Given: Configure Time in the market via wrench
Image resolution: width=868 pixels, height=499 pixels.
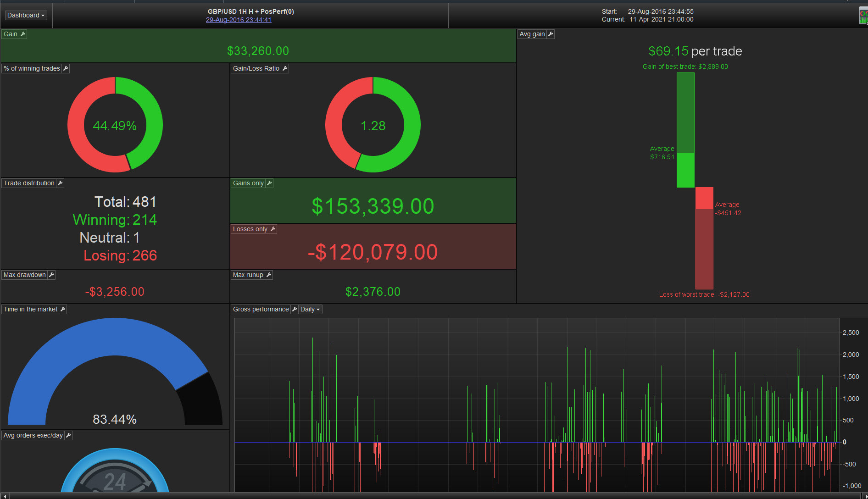Looking at the screenshot, I should (x=63, y=309).
